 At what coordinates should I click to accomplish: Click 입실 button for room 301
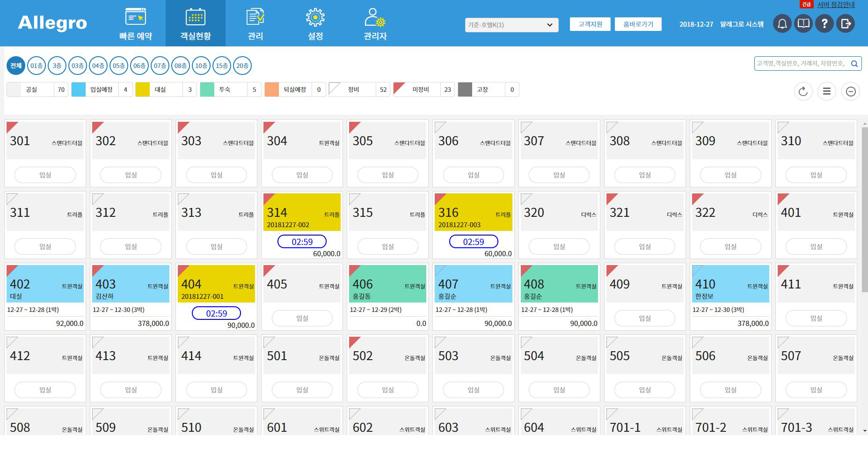[x=45, y=175]
